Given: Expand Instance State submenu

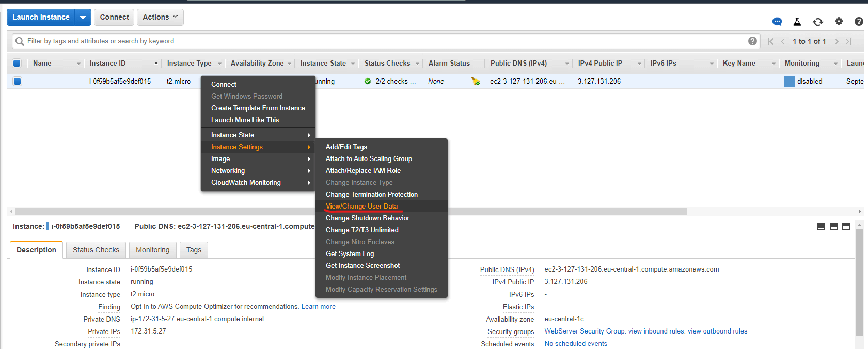Looking at the screenshot, I should point(258,135).
